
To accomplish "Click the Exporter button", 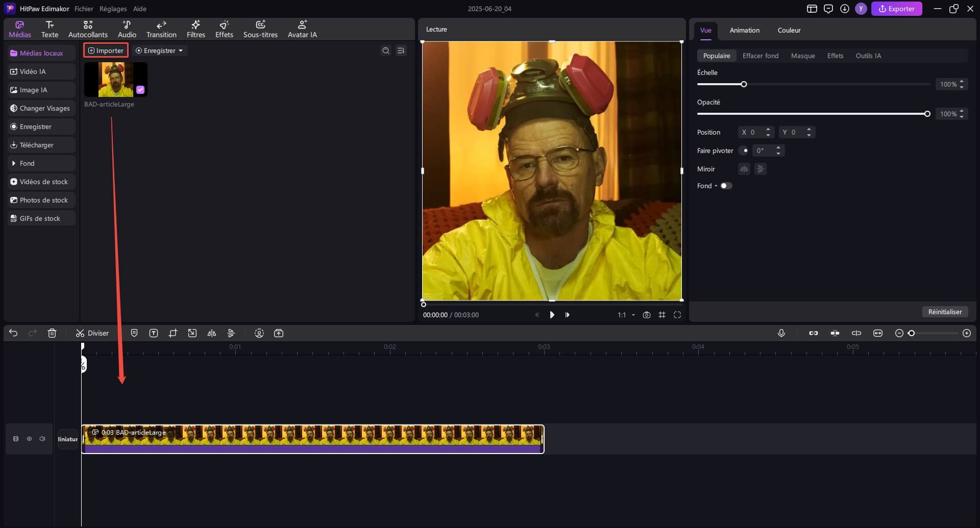I will (x=896, y=9).
